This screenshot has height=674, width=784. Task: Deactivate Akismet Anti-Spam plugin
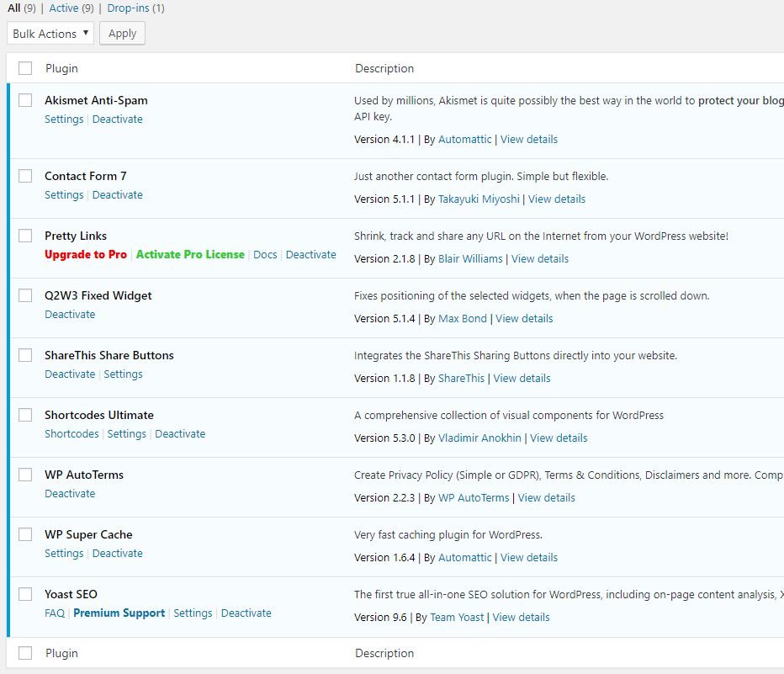[x=118, y=119]
